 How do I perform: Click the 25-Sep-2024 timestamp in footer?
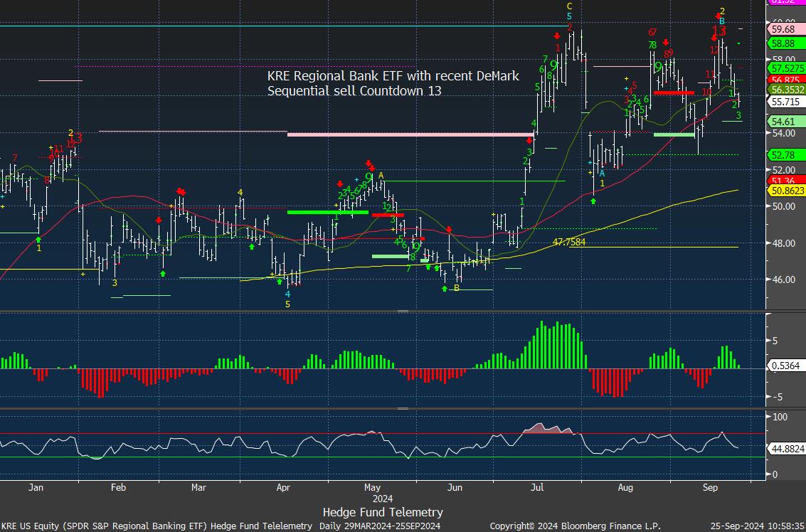(x=758, y=526)
